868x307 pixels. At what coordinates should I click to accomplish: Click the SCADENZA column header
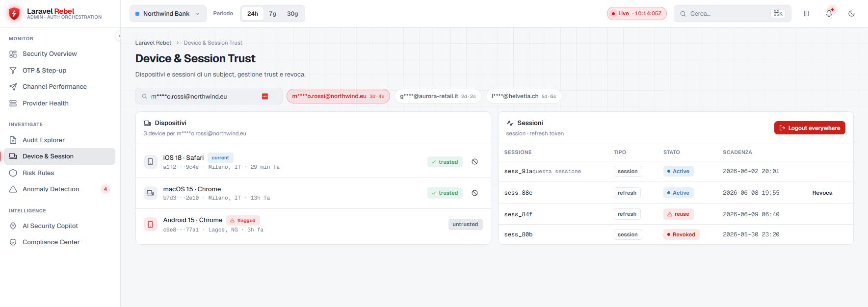click(737, 153)
